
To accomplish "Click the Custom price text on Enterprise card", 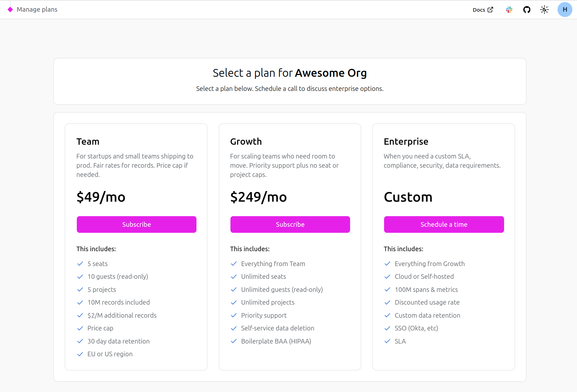I will [408, 197].
